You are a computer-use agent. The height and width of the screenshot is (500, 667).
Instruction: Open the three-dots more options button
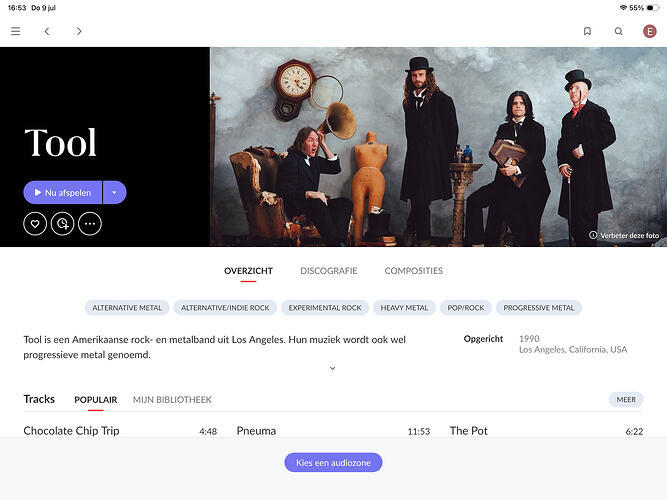point(90,223)
